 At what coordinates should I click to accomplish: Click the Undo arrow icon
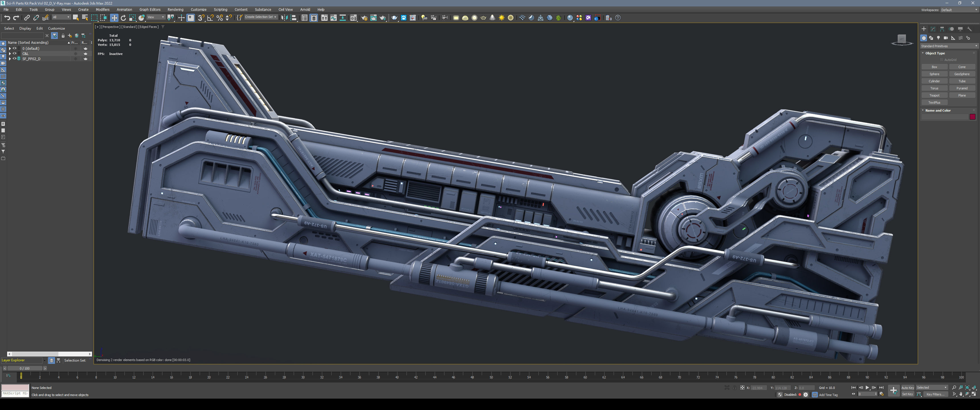coord(7,18)
